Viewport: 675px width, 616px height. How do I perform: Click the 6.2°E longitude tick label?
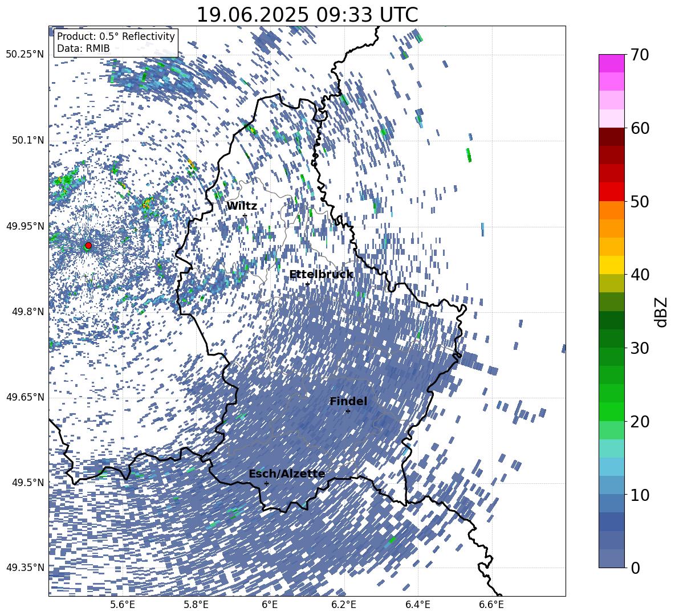coord(344,605)
